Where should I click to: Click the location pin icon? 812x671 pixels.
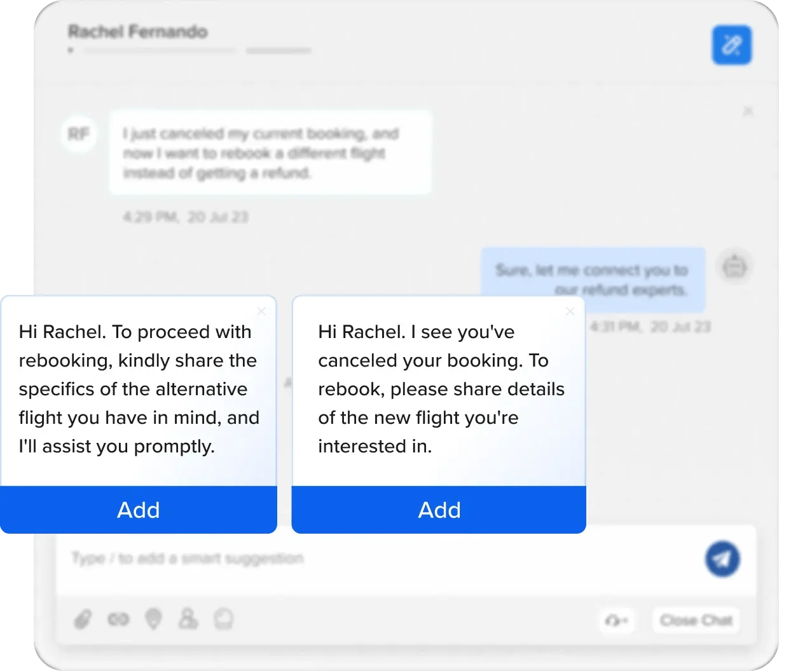(x=153, y=618)
